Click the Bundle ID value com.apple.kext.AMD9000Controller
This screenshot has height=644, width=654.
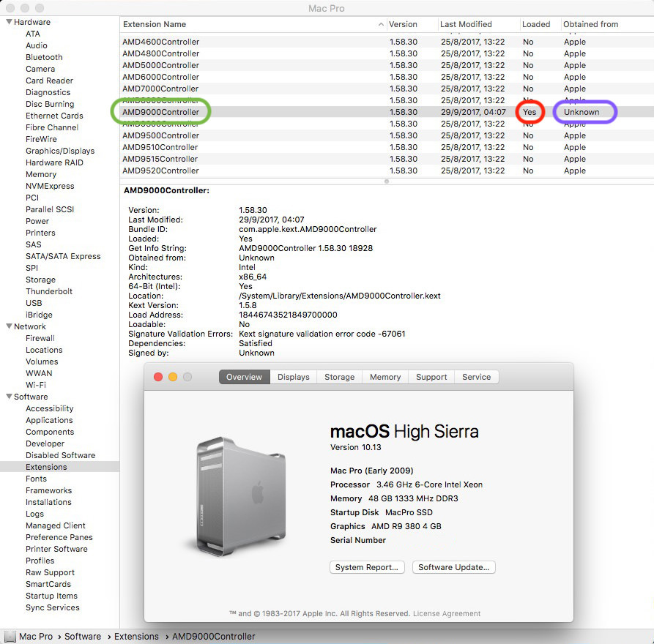308,229
